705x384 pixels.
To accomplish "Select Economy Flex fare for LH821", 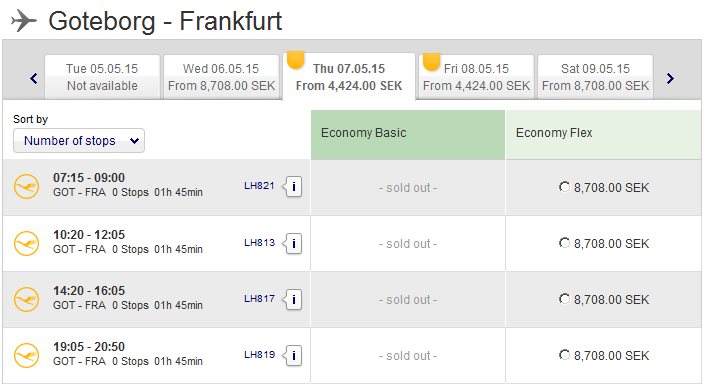I will click(564, 187).
